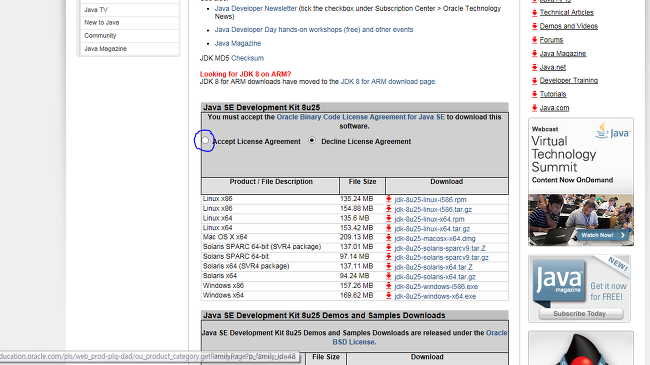Open jdk-8u25-linux-i586.tar.gz download link
The image size is (650, 365).
[433, 209]
